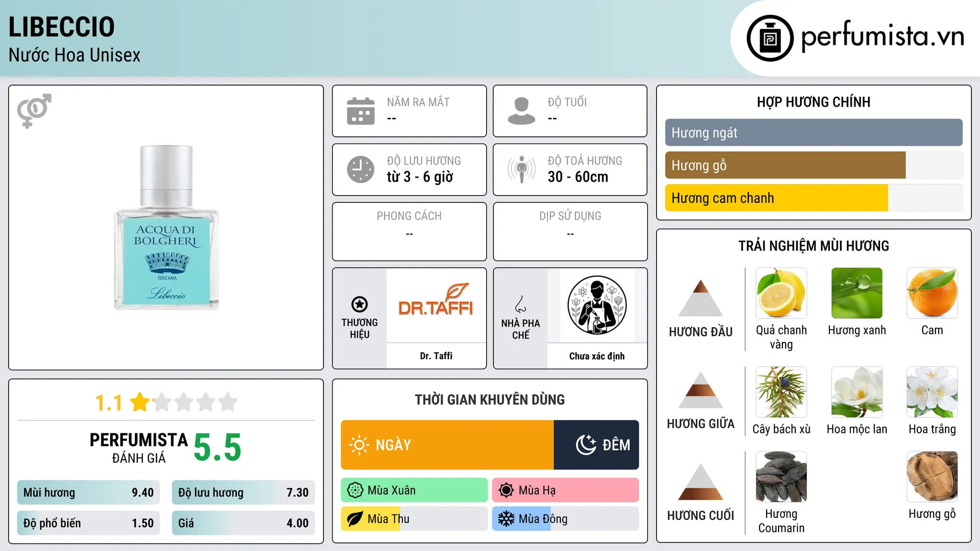
Task: Click the nose icon above Nhà pha chế
Action: [521, 304]
